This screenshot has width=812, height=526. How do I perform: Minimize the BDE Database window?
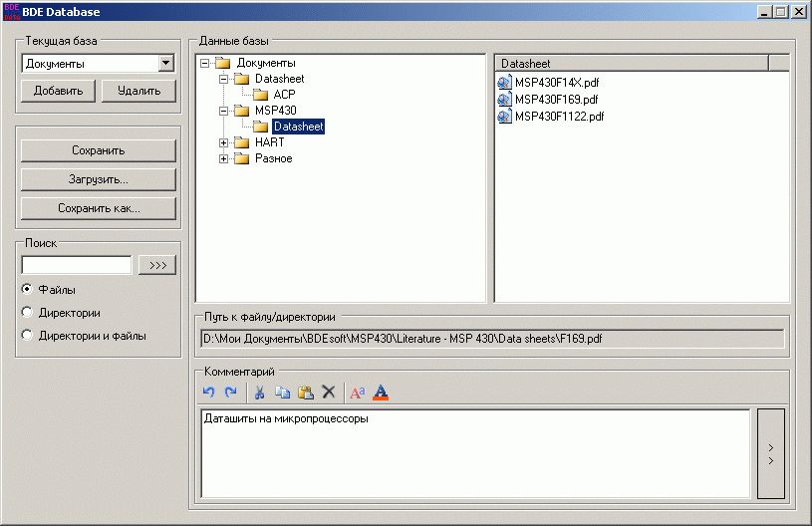764,11
